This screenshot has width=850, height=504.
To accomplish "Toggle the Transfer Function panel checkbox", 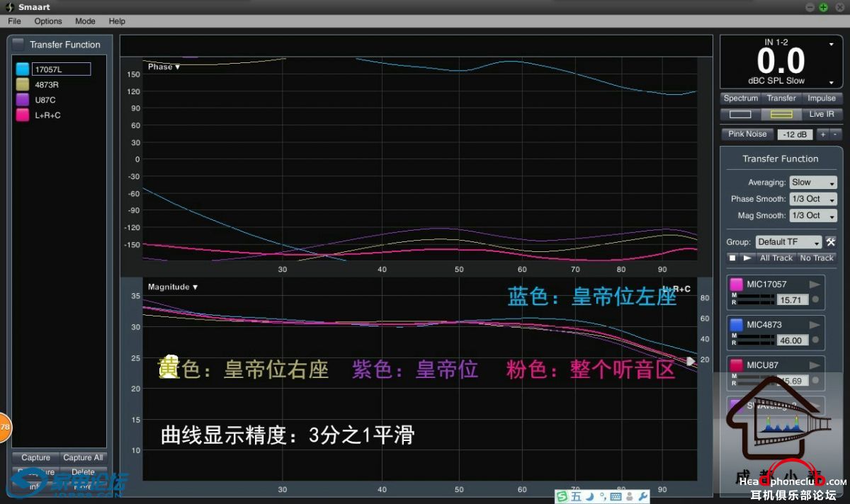I will click(18, 44).
